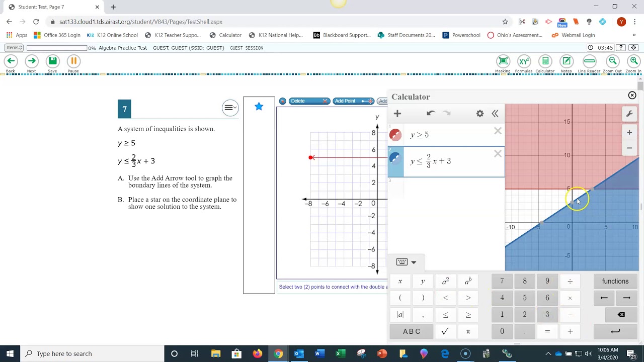Delete the y ≥ 5 expression

tap(498, 131)
